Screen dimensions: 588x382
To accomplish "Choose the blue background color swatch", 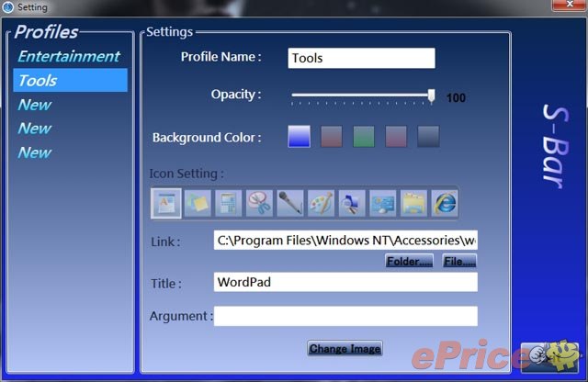I will click(299, 137).
